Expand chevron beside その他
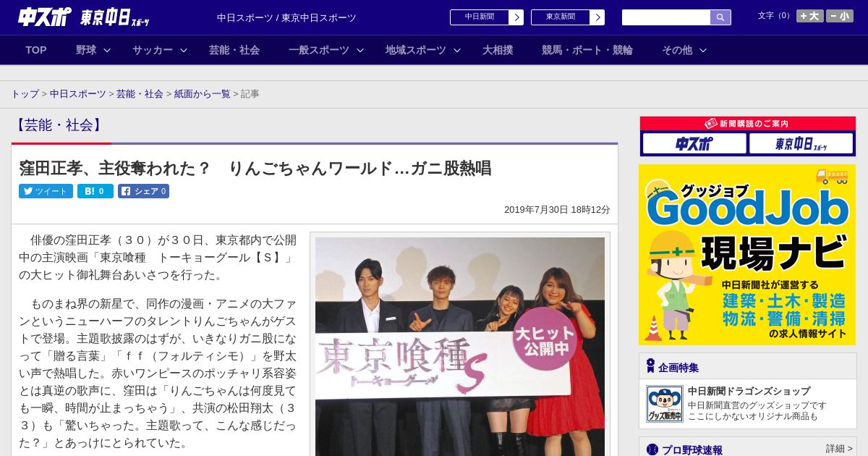The width and height of the screenshot is (868, 456). 703,50
